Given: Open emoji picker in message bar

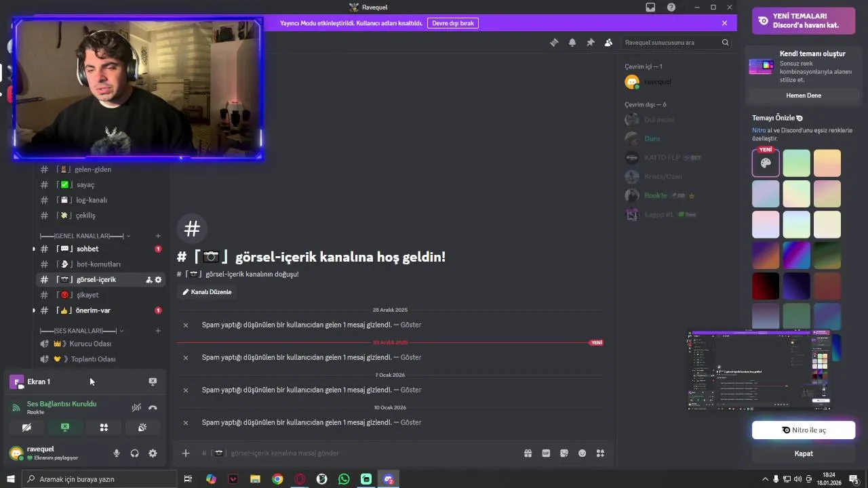Looking at the screenshot, I should 582,453.
